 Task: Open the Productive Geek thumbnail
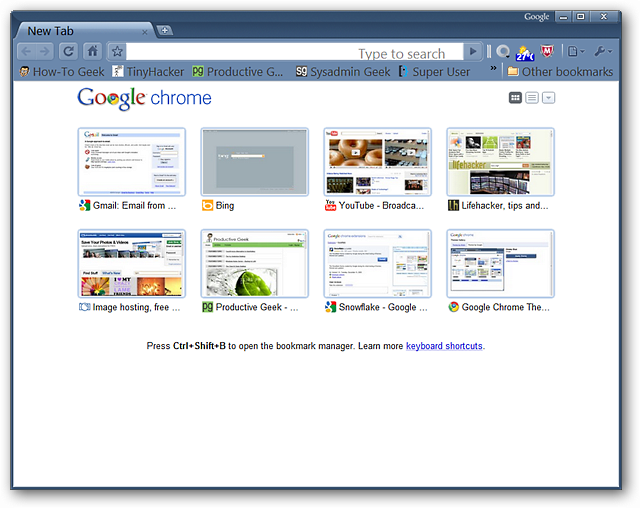coord(254,263)
